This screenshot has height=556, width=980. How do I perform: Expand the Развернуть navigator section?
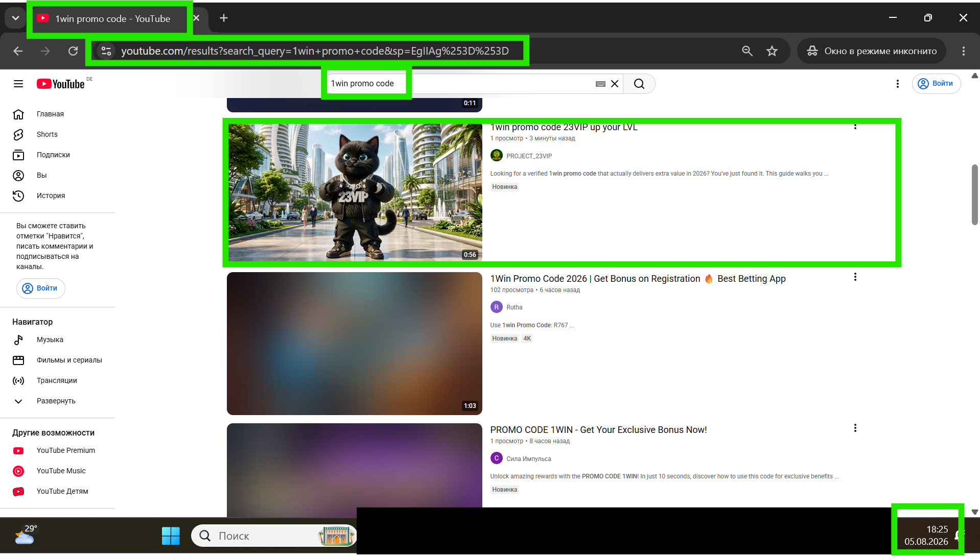[x=57, y=401]
